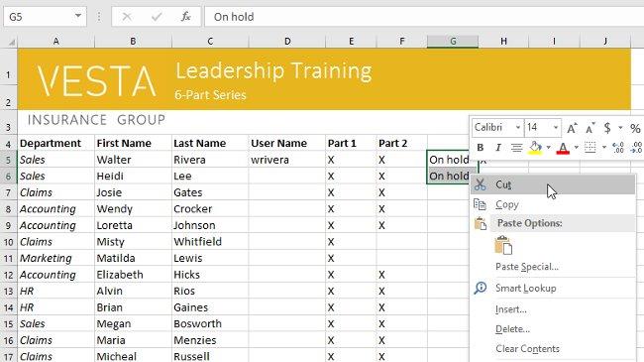Click the Borders icon in mini toolbar

click(x=590, y=147)
